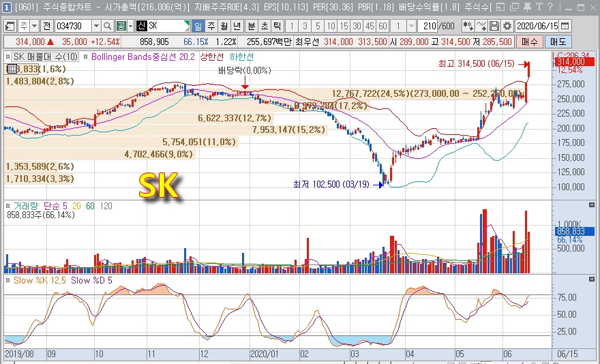
Task: Expand the interval value 1 dropdown arrow
Action: (x=411, y=26)
